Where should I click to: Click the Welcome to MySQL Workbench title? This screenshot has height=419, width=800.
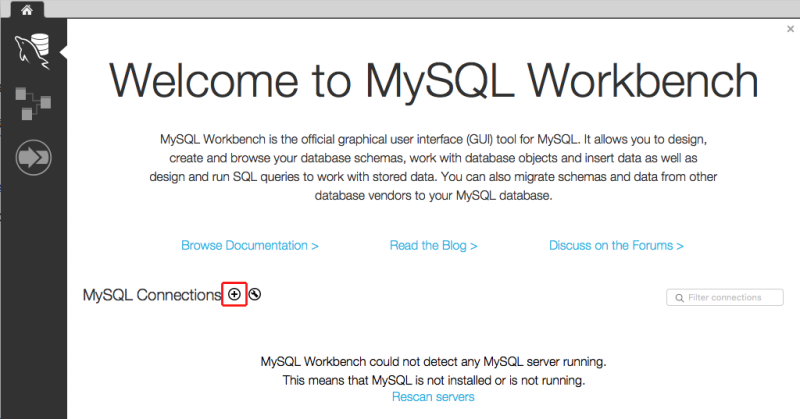[433, 81]
